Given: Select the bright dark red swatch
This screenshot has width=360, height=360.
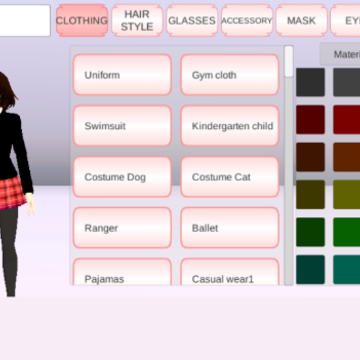Looking at the screenshot, I should tap(347, 120).
